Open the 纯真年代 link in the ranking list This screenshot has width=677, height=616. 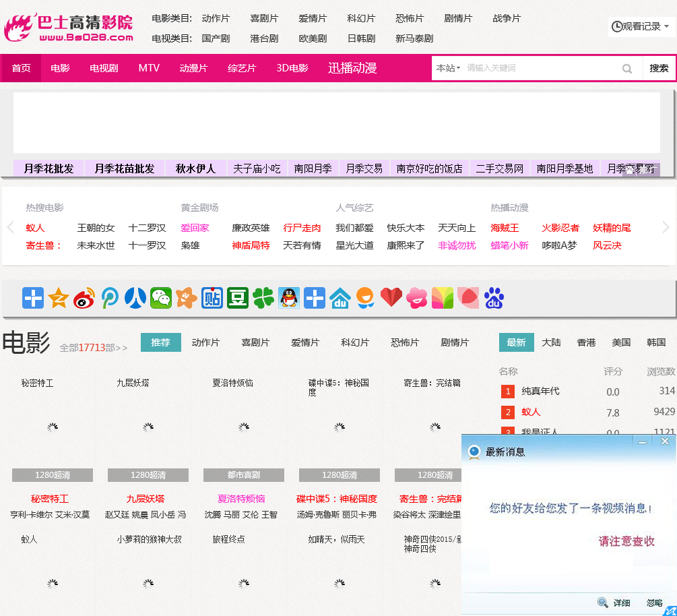pyautogui.click(x=540, y=391)
